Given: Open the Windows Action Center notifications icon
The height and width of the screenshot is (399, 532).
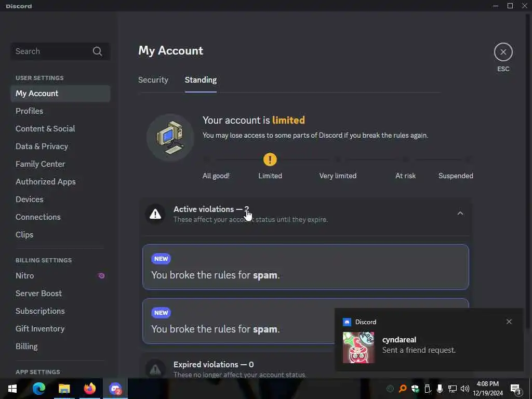Looking at the screenshot, I should click(516, 389).
